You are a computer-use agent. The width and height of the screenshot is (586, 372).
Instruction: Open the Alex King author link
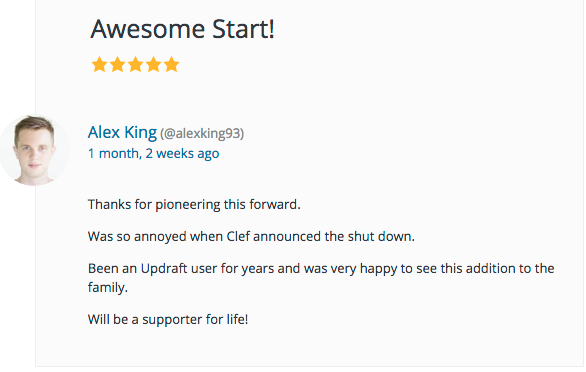(122, 132)
